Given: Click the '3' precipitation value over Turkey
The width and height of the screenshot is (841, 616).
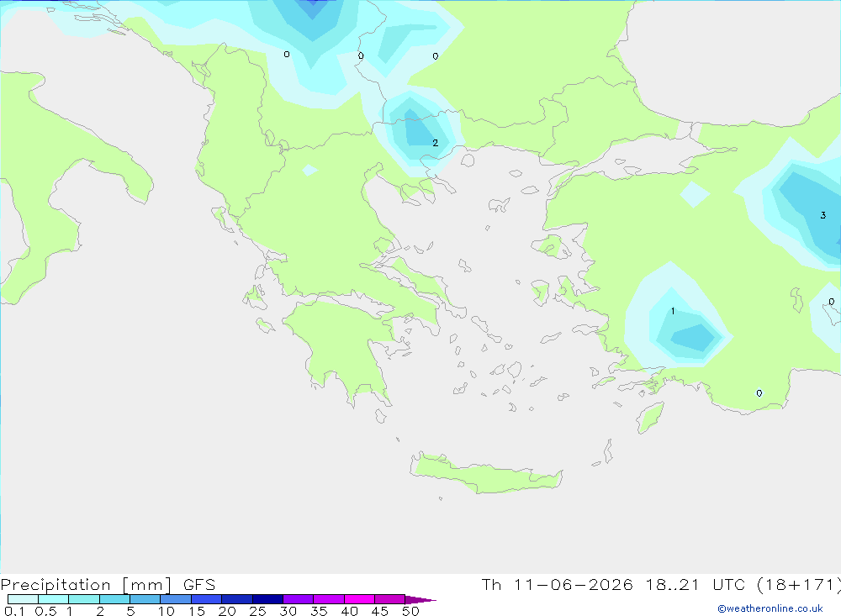Looking at the screenshot, I should click(x=822, y=215).
